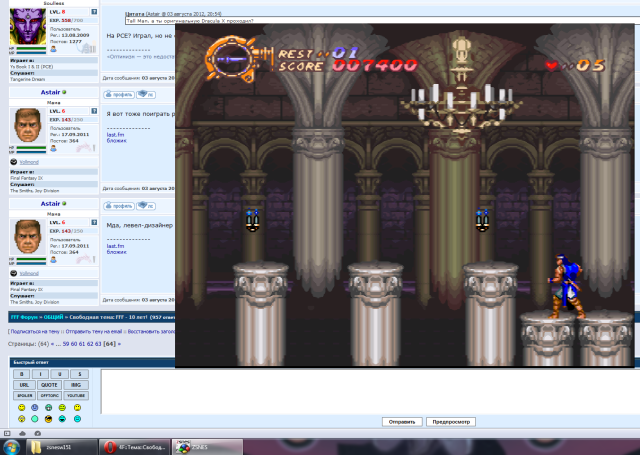
Task: Insert the blue smiley in the top row
Action: [x=35, y=407]
